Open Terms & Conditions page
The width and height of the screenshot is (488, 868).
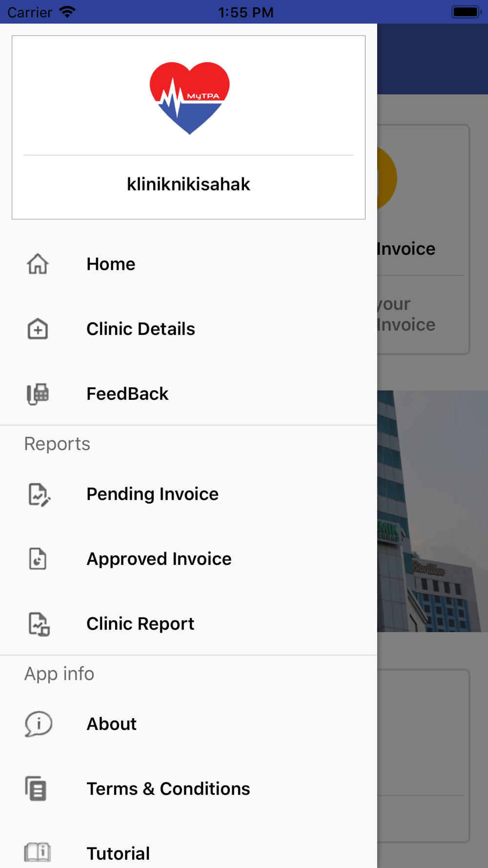point(188,789)
